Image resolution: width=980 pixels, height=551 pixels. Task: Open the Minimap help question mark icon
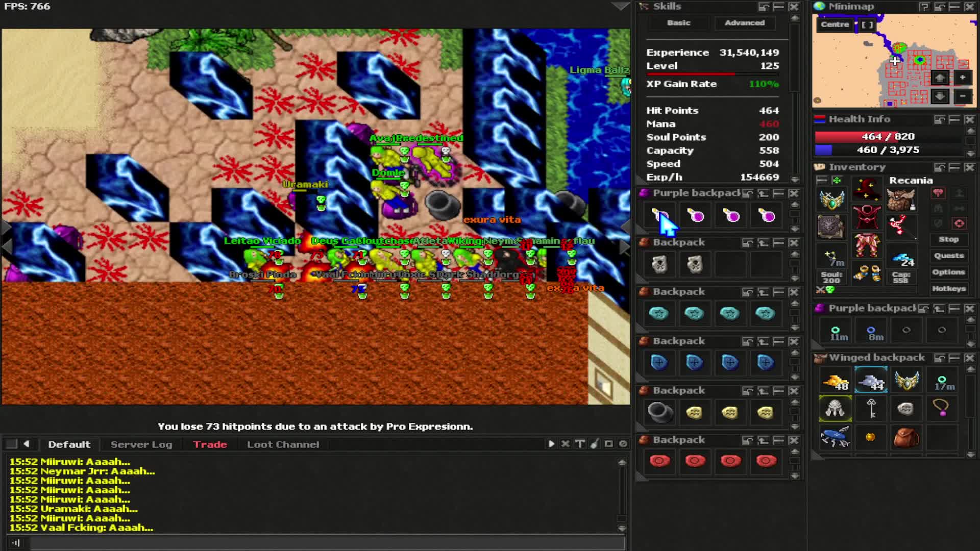924,7
